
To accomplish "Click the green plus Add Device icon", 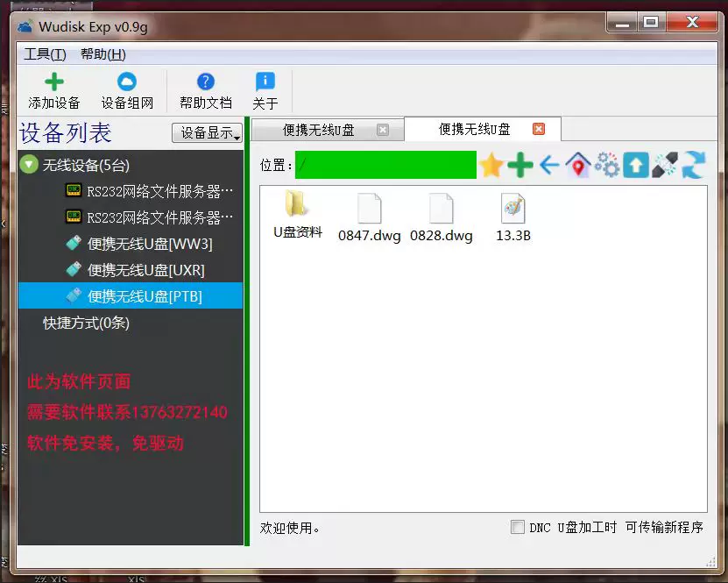I will 53,82.
